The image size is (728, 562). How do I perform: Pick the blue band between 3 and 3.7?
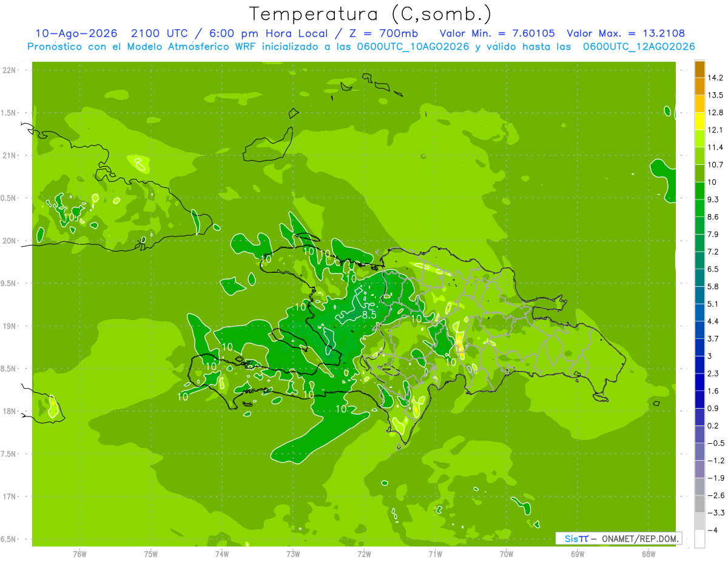pyautogui.click(x=699, y=347)
